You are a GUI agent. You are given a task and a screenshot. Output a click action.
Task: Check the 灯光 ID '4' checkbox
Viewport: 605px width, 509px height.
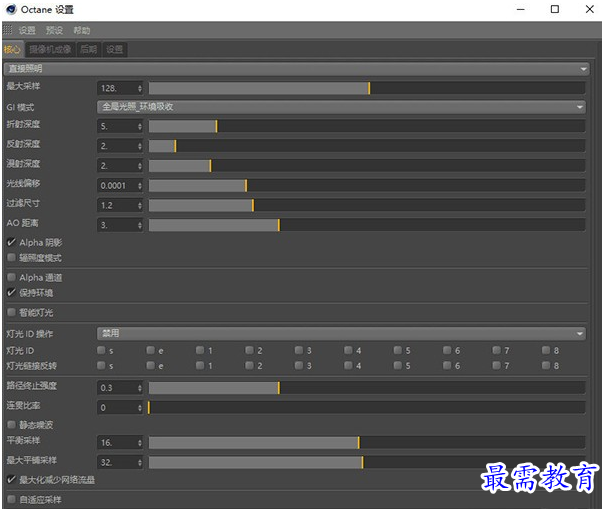click(x=348, y=350)
